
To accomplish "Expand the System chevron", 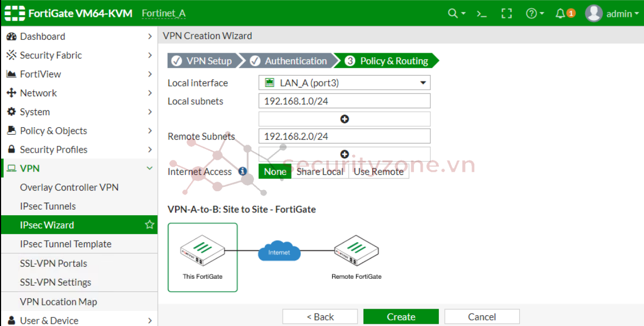I will click(150, 112).
